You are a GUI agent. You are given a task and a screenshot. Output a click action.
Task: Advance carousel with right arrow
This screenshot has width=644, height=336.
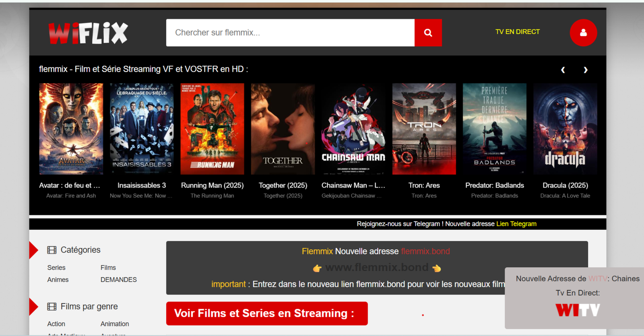pos(585,70)
